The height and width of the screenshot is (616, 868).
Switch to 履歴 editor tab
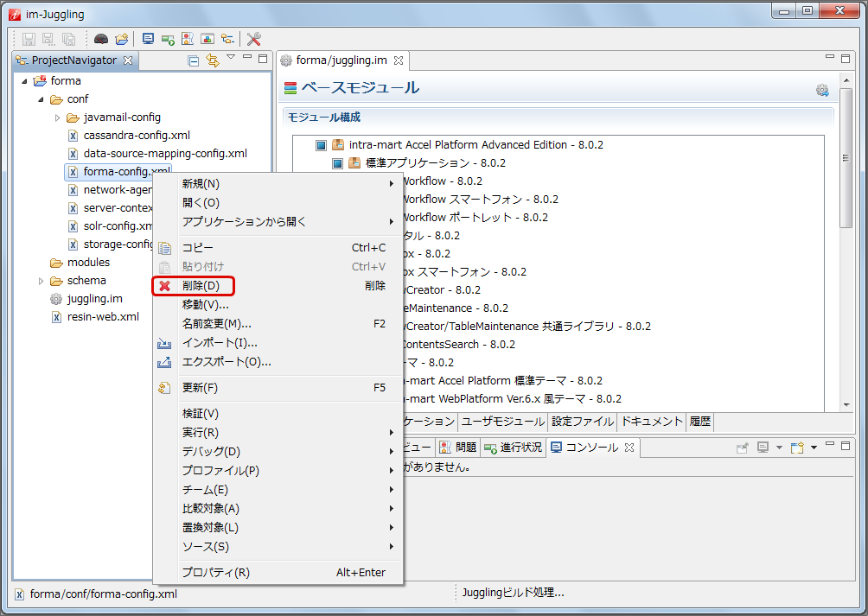(700, 422)
